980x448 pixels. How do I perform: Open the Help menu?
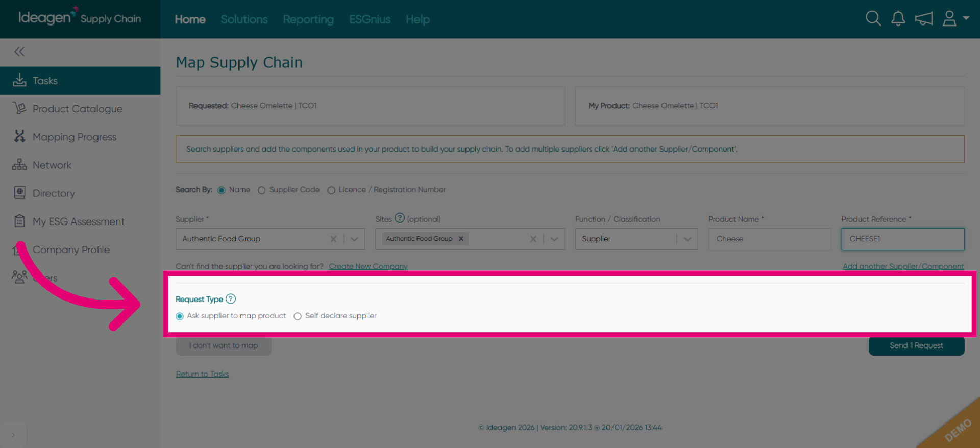418,19
